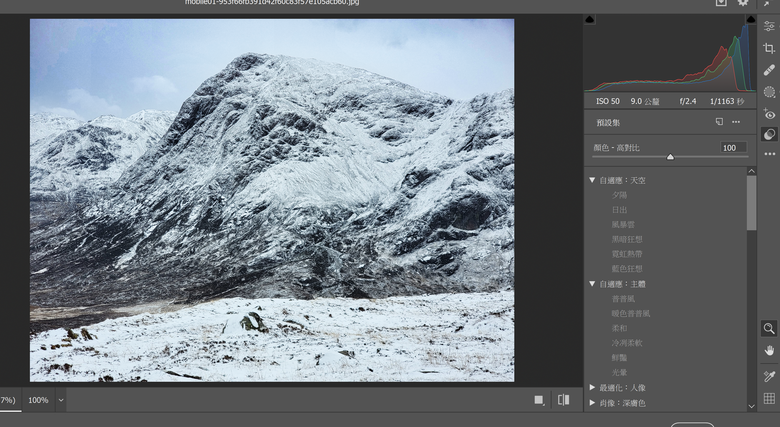Image resolution: width=780 pixels, height=427 pixels.
Task: Click the 顏色 - 高對比 amount slider handle
Action: [x=670, y=157]
